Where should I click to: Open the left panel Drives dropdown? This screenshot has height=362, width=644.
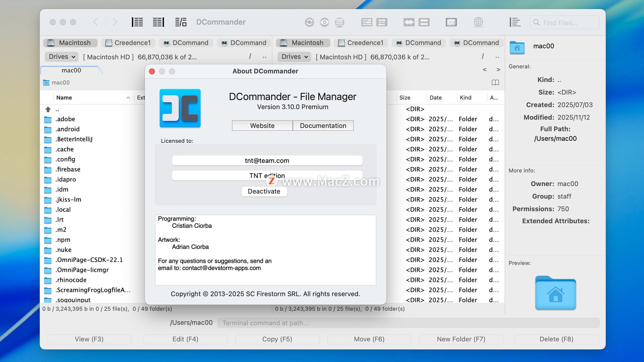62,57
